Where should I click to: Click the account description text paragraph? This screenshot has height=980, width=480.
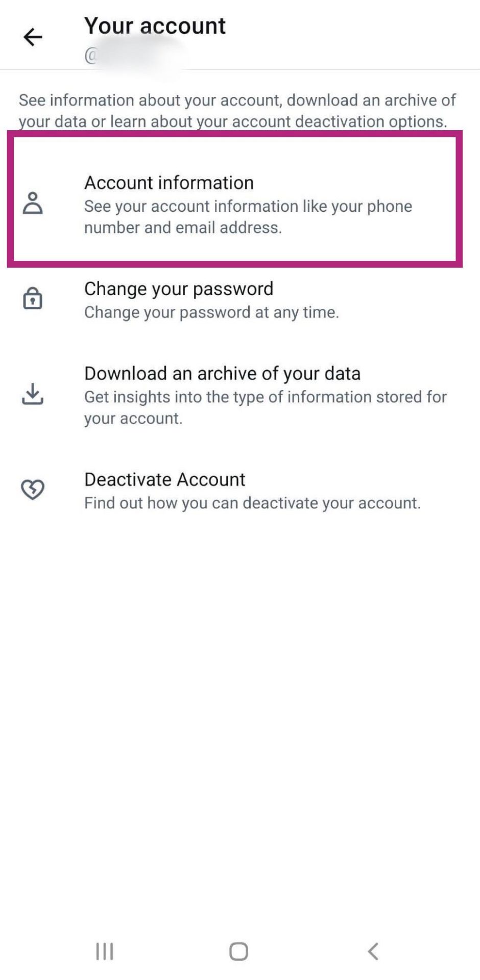click(x=236, y=111)
